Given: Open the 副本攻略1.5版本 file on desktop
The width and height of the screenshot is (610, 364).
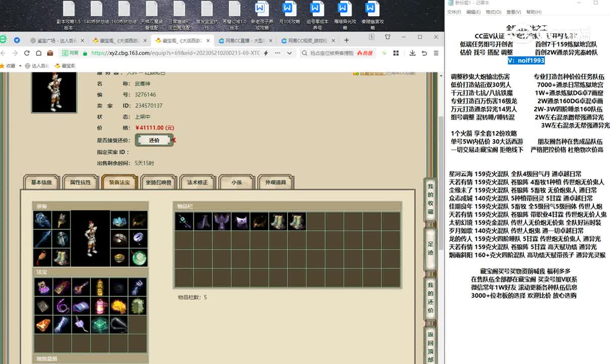Looking at the screenshot, I should click(69, 15).
